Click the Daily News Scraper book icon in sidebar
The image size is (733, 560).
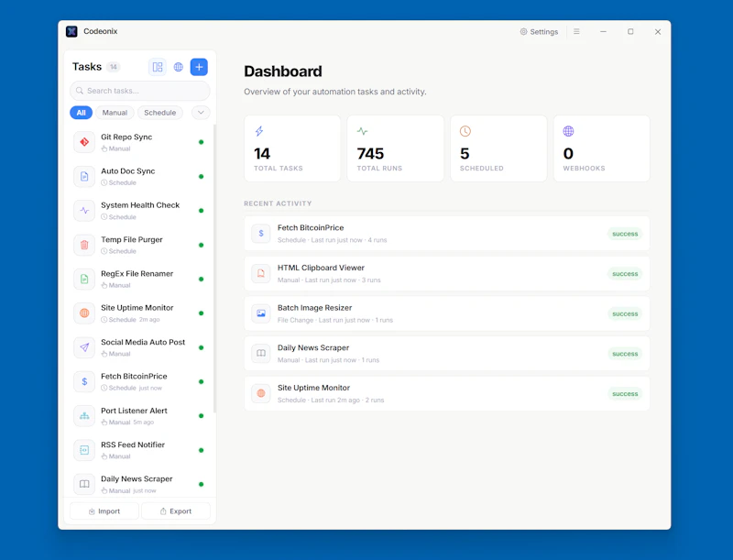84,484
